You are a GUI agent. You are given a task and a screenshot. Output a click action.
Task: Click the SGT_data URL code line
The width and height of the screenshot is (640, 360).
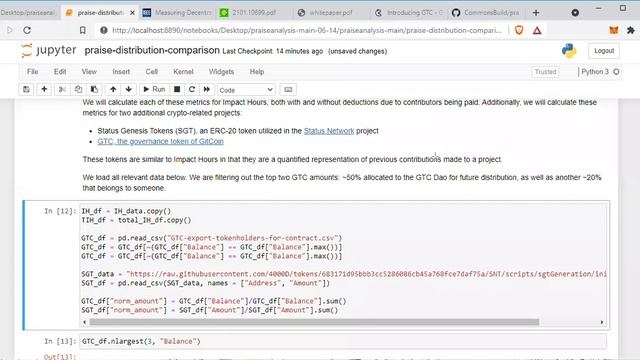[344, 274]
